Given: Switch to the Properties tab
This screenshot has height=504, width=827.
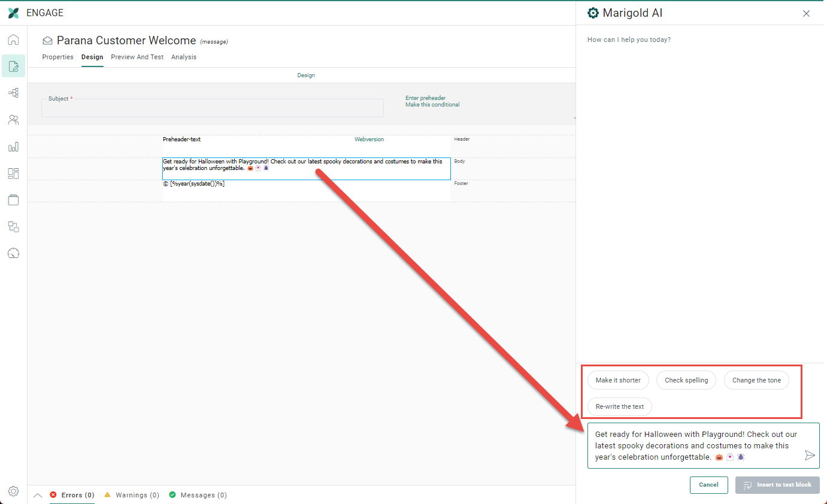Looking at the screenshot, I should tap(57, 57).
